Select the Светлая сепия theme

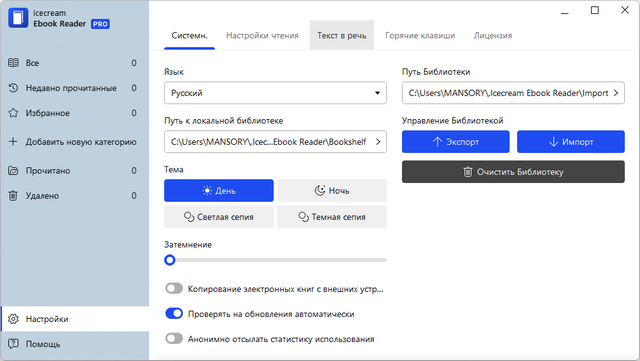219,217
